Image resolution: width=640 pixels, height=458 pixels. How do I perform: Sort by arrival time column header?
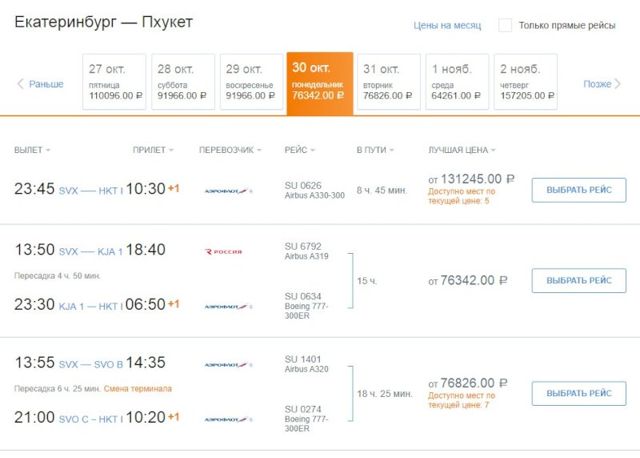pos(152,150)
